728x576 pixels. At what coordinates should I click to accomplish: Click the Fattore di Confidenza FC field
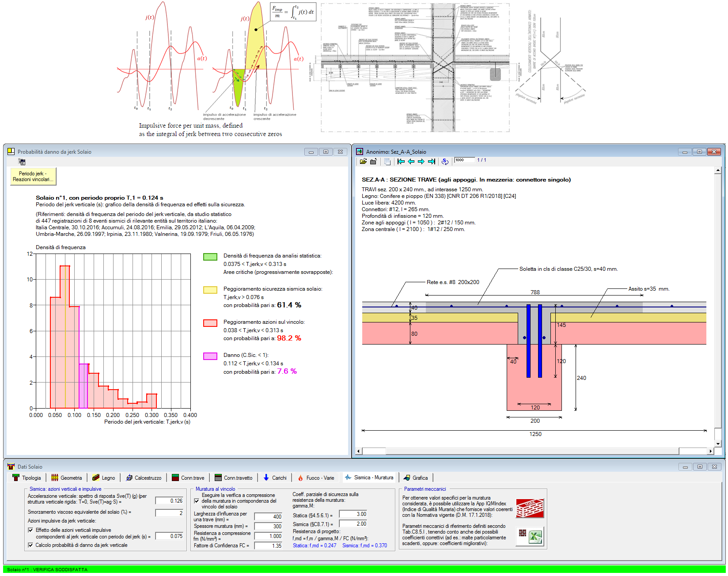(268, 546)
